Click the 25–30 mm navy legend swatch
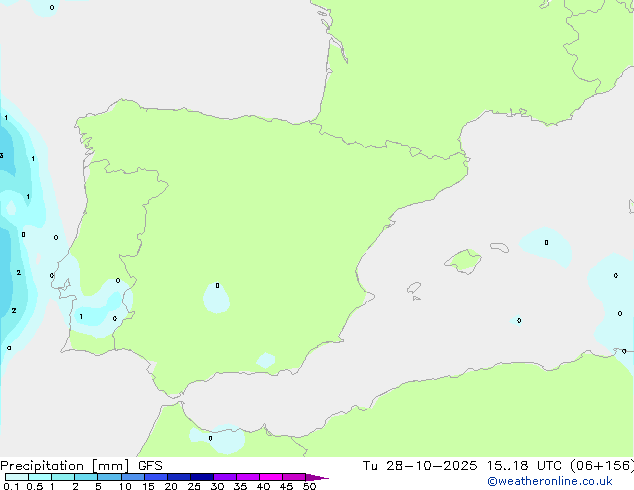Image resolution: width=634 pixels, height=490 pixels. pos(202,477)
